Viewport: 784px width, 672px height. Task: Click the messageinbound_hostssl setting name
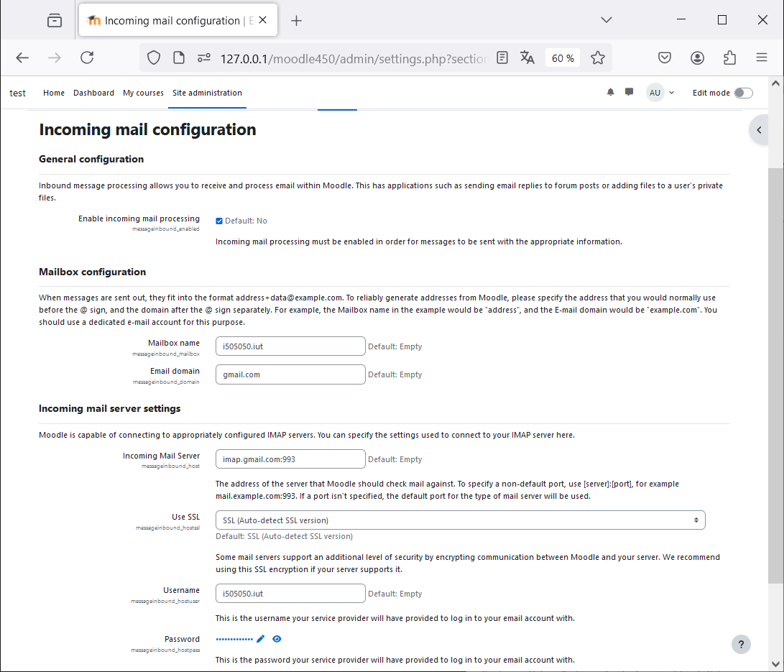pyautogui.click(x=167, y=528)
